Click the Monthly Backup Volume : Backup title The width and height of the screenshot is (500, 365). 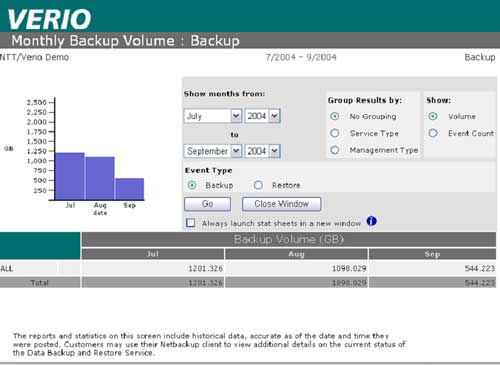[125, 41]
